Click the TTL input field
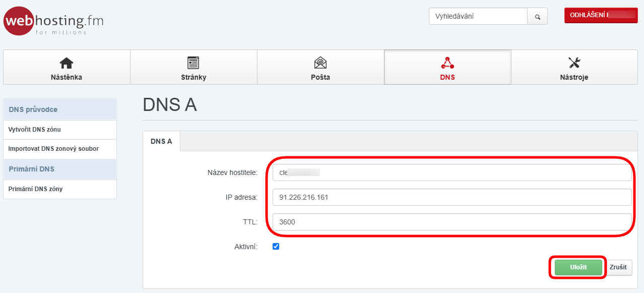 click(x=451, y=221)
